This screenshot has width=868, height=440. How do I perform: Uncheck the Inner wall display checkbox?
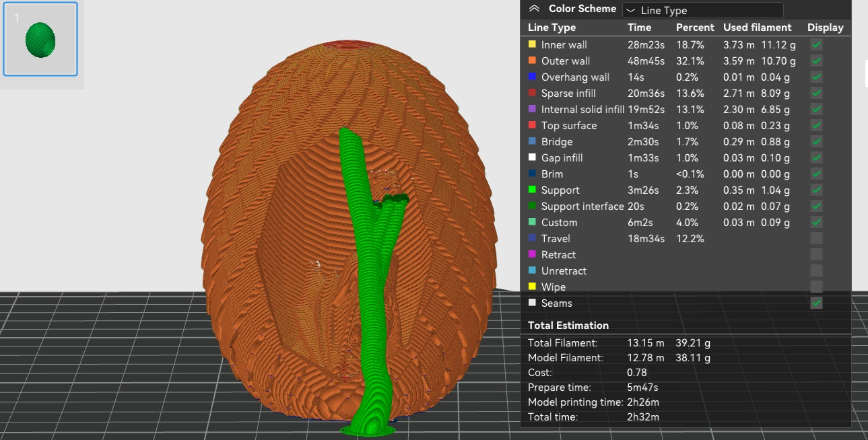point(816,44)
